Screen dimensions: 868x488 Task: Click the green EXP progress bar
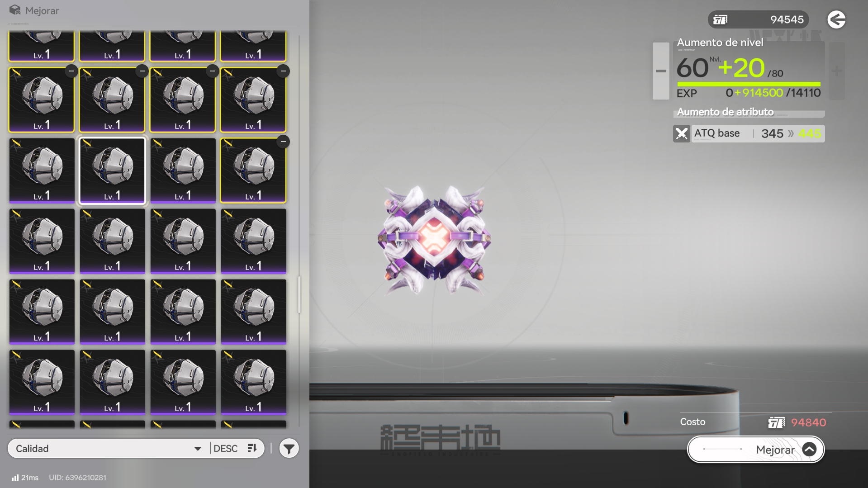pos(748,84)
